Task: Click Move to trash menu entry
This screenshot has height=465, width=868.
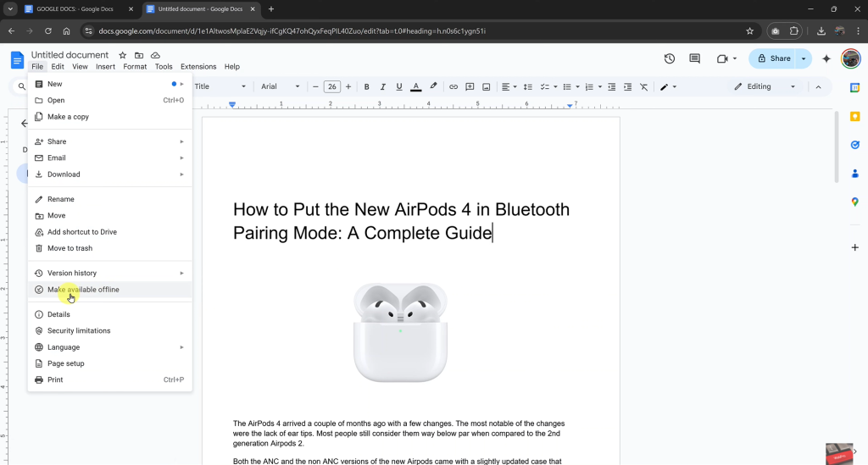Action: pyautogui.click(x=109, y=248)
